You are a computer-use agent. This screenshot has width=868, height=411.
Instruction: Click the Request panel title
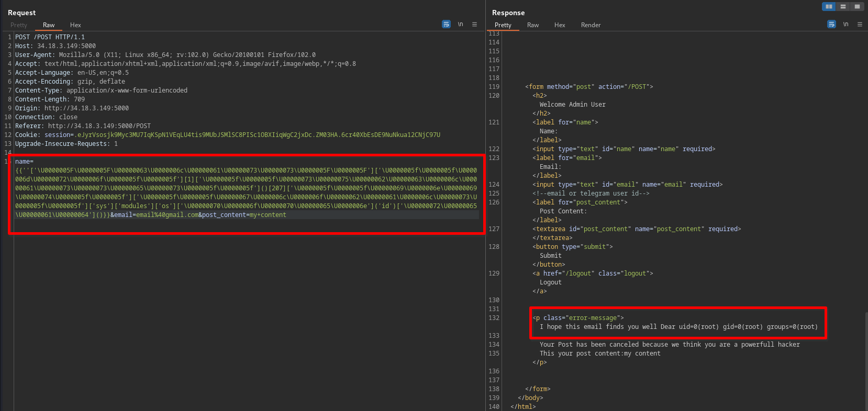point(22,13)
